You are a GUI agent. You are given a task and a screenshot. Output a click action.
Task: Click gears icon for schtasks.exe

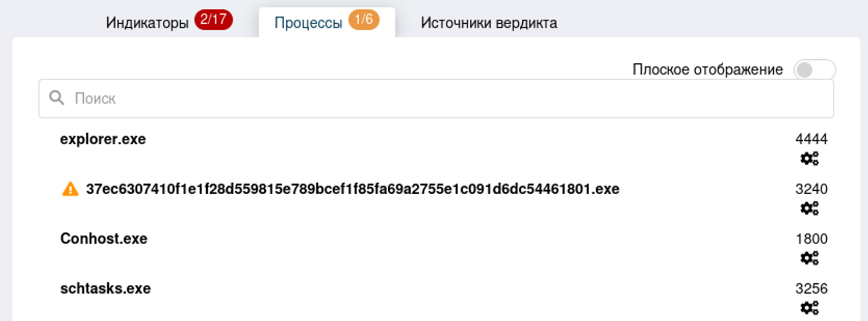coord(810,308)
